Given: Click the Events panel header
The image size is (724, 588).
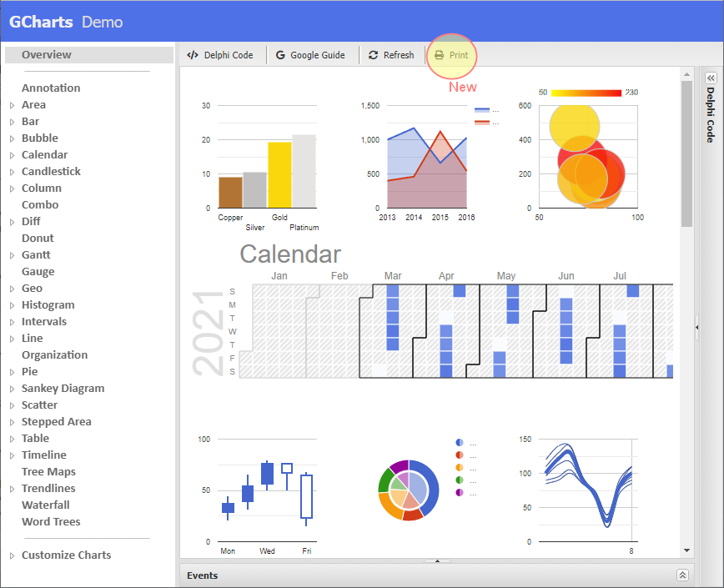Looking at the screenshot, I should pyautogui.click(x=436, y=575).
